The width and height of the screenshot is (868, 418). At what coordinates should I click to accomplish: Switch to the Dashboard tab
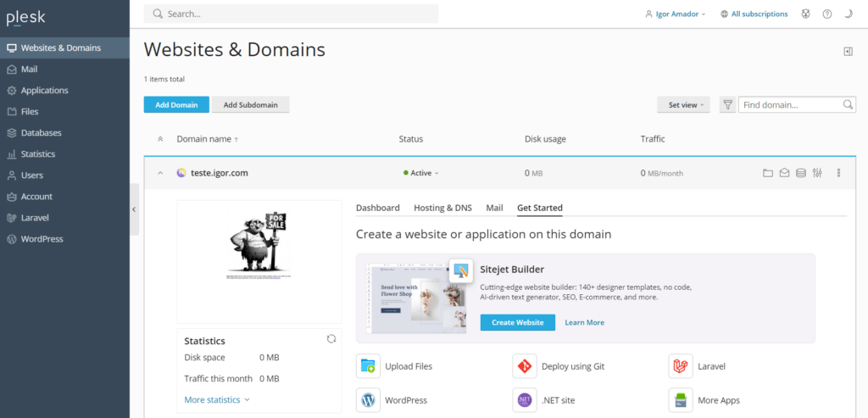point(377,208)
